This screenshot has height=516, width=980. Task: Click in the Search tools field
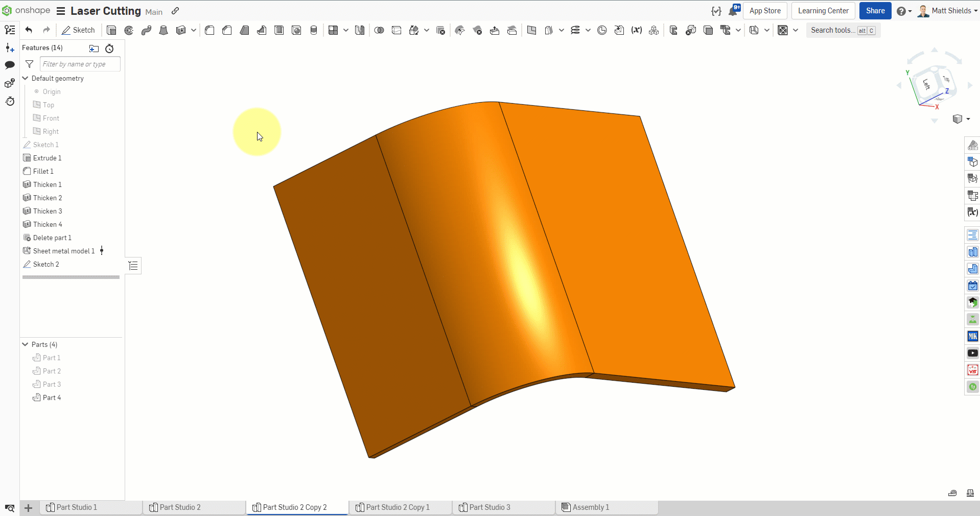tap(833, 30)
